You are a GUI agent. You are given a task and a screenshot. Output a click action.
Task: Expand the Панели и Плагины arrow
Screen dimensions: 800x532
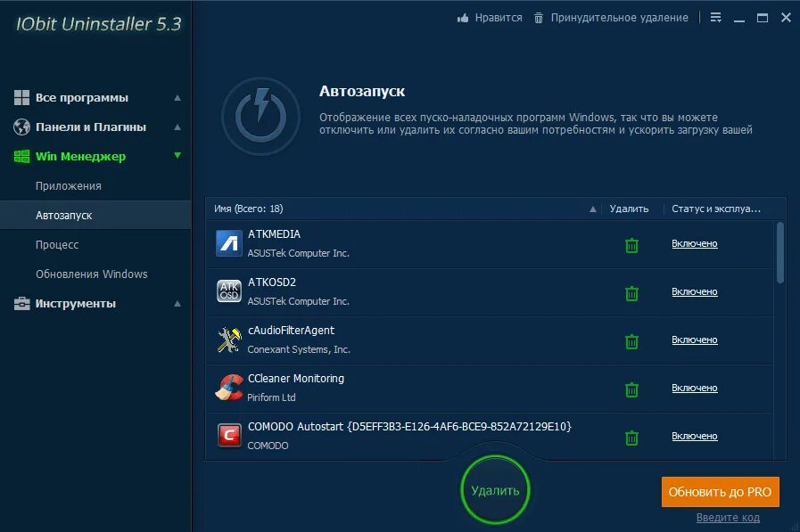[x=177, y=127]
